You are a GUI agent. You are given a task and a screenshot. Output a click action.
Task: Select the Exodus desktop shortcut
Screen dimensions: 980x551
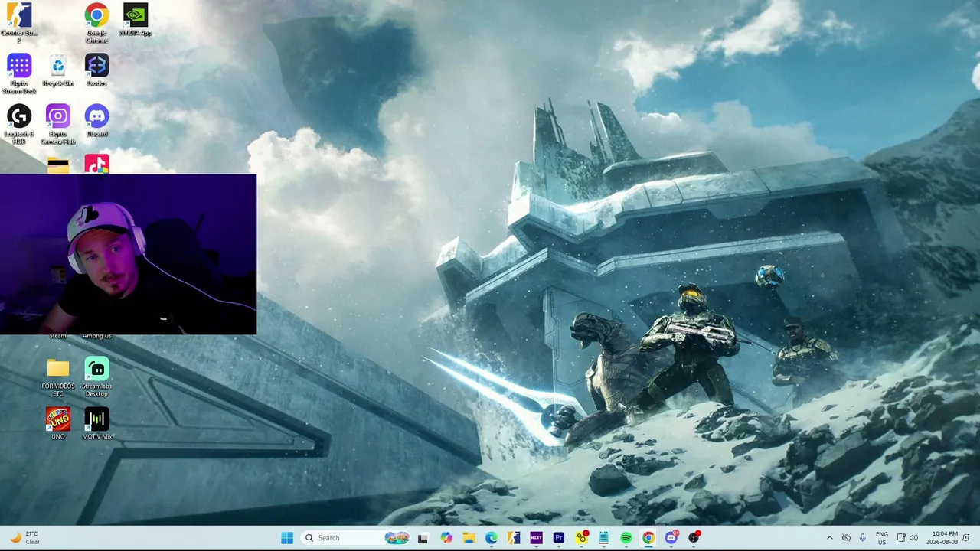96,70
